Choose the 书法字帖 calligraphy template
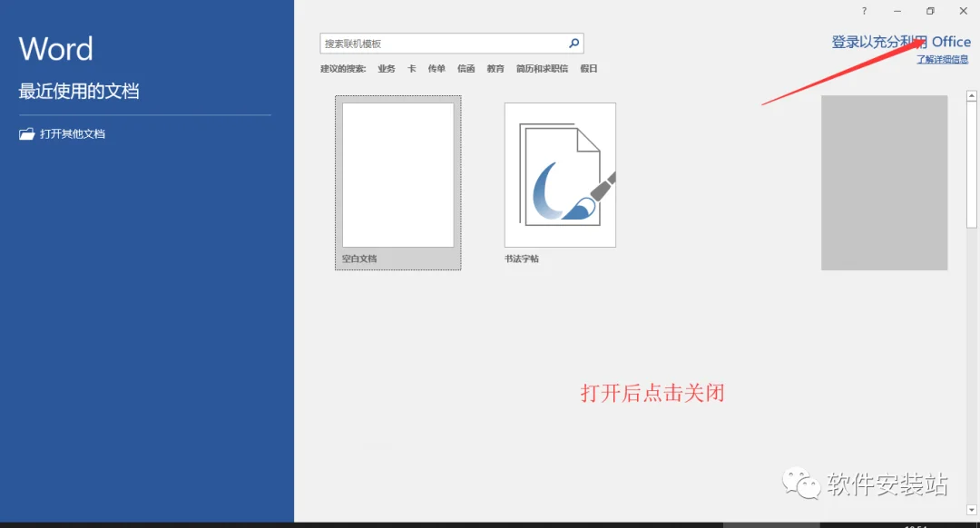This screenshot has height=528, width=980. [x=560, y=175]
